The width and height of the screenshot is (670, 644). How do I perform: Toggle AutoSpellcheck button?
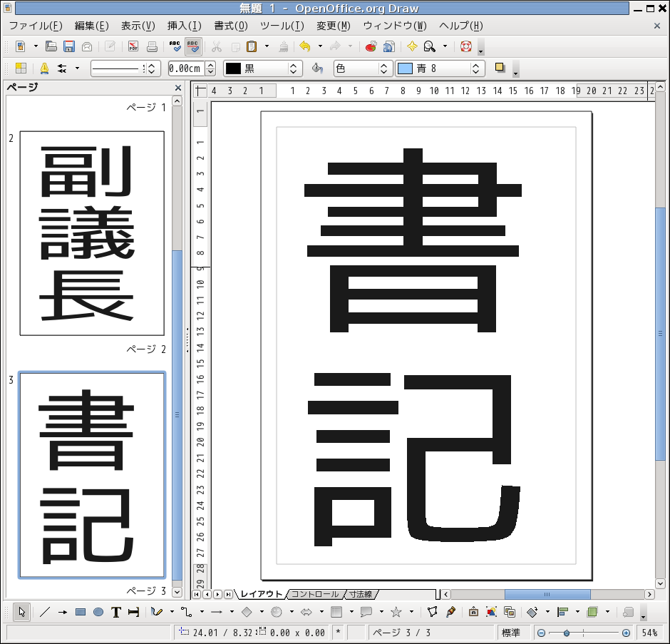click(192, 46)
